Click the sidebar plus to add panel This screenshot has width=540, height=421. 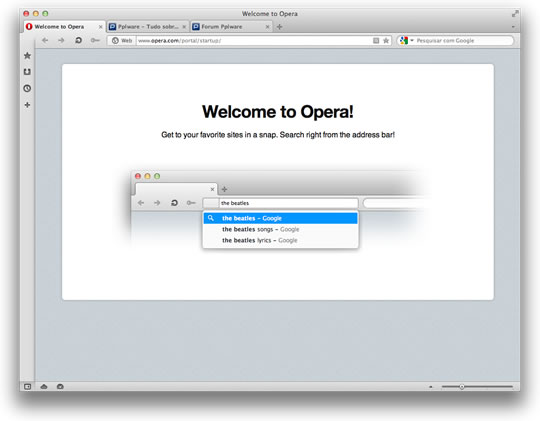(27, 105)
